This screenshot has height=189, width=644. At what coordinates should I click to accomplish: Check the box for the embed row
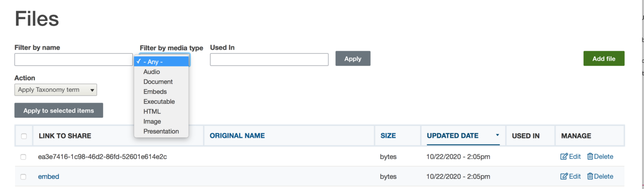click(x=23, y=177)
